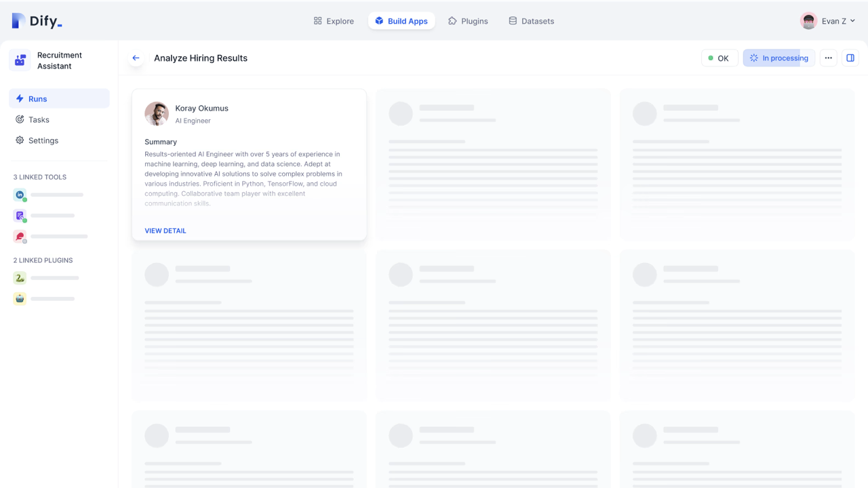This screenshot has height=488, width=868.
Task: Open the yellow robot plugin icon
Action: click(20, 299)
